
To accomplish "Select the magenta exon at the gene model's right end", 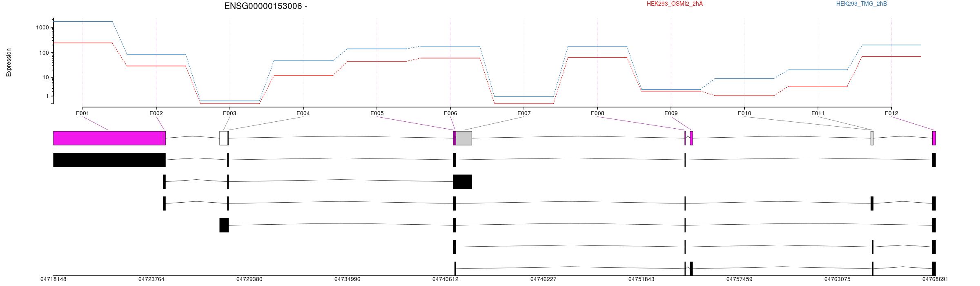I will pyautogui.click(x=934, y=138).
